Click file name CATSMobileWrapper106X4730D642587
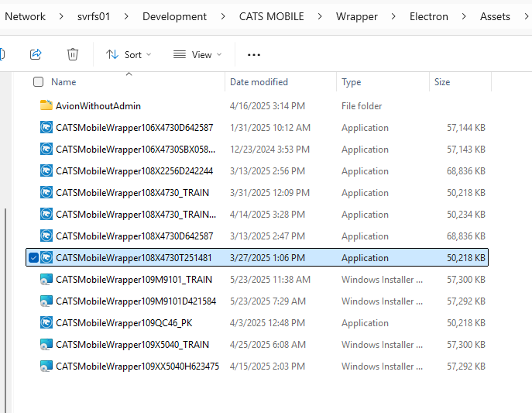532x413 pixels. pyautogui.click(x=135, y=128)
